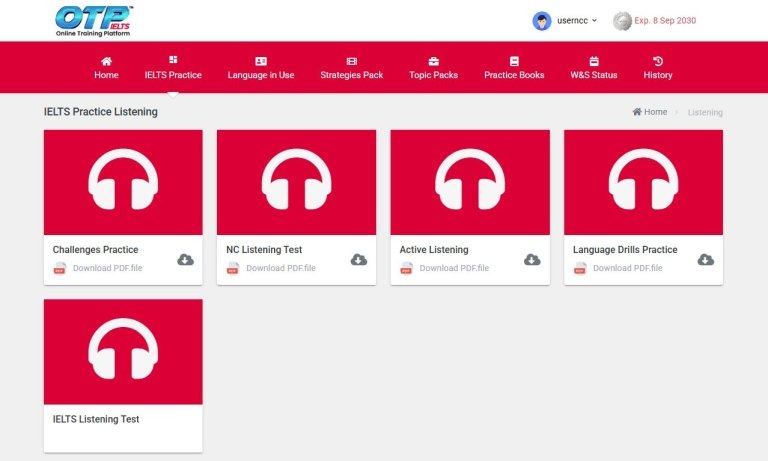Click the cloud download icon for Challenges Practice
The width and height of the screenshot is (768, 461).
185,260
